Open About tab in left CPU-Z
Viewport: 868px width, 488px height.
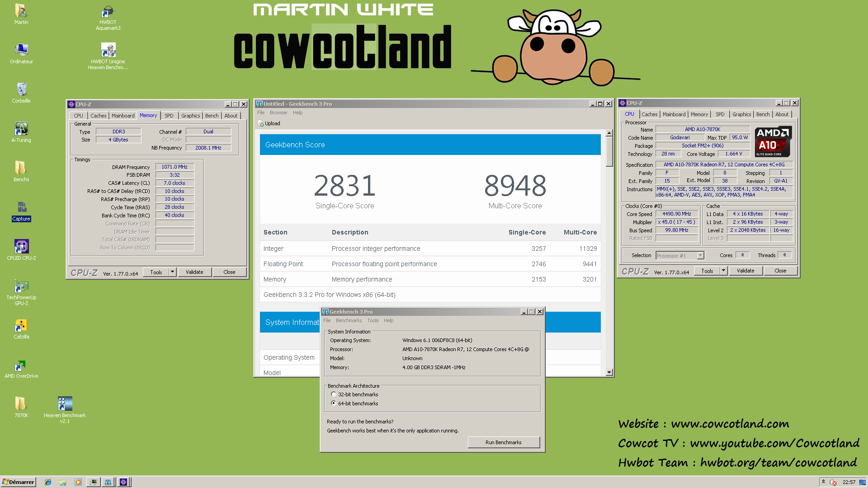point(231,116)
